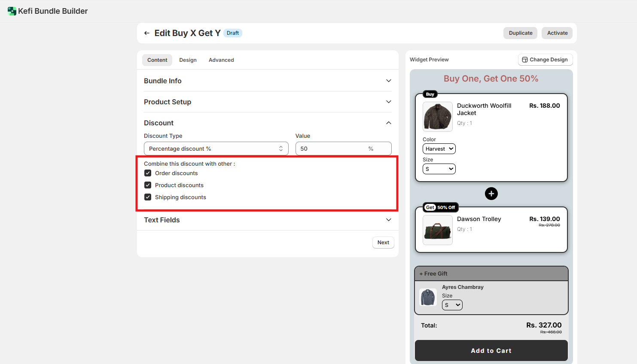Image resolution: width=637 pixels, height=364 pixels.
Task: Click the Kefi Bundle Builder logo icon
Action: pos(12,11)
